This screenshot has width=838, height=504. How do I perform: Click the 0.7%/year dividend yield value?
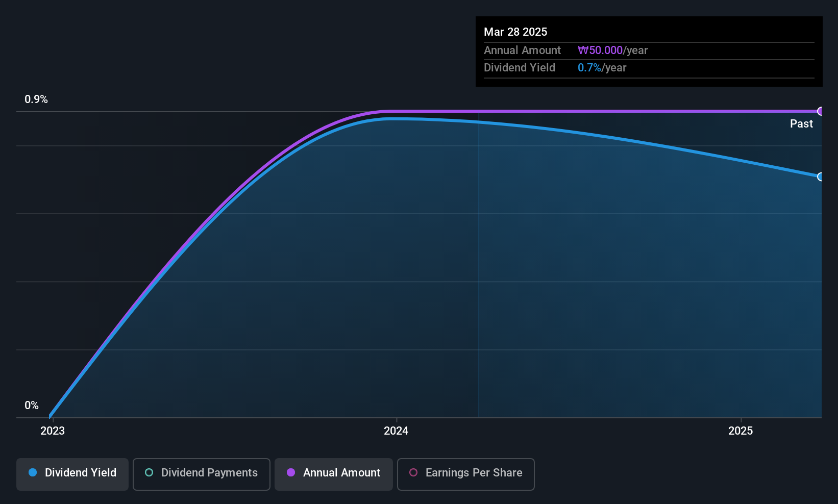click(x=602, y=68)
